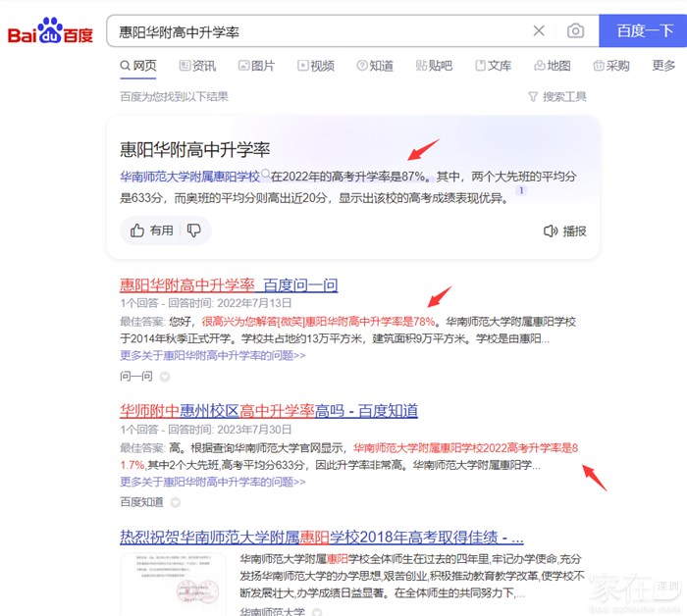Viewport: 687px width, 616px height.
Task: Open 惠阳华附高中升学率 百度问一问 result
Action: 228,285
